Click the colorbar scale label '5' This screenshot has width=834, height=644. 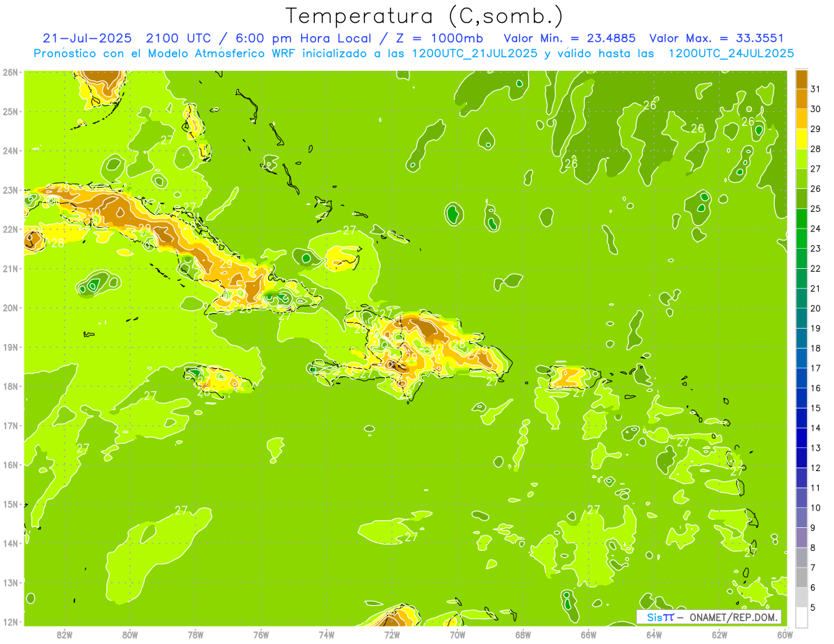coord(813,608)
